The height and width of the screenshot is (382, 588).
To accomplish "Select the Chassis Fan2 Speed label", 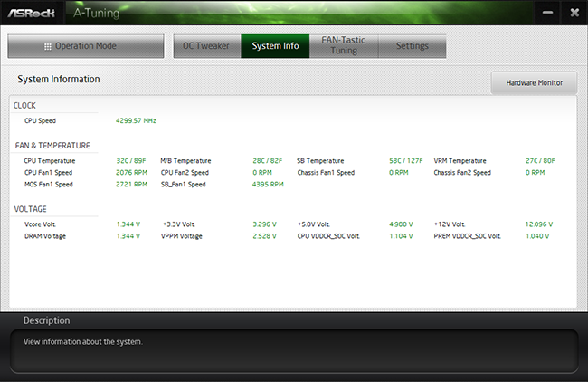I will pos(462,173).
